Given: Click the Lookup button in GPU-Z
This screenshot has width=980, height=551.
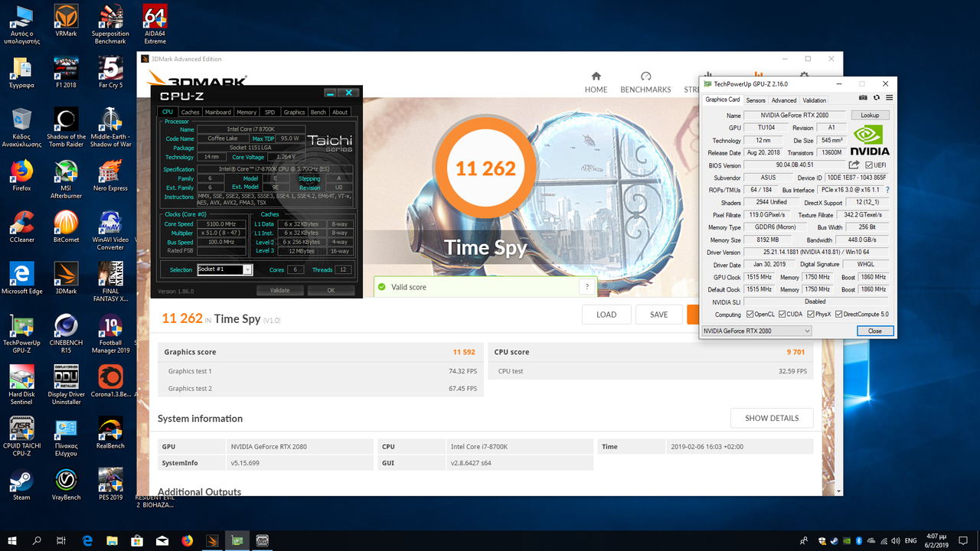Looking at the screenshot, I should point(870,116).
